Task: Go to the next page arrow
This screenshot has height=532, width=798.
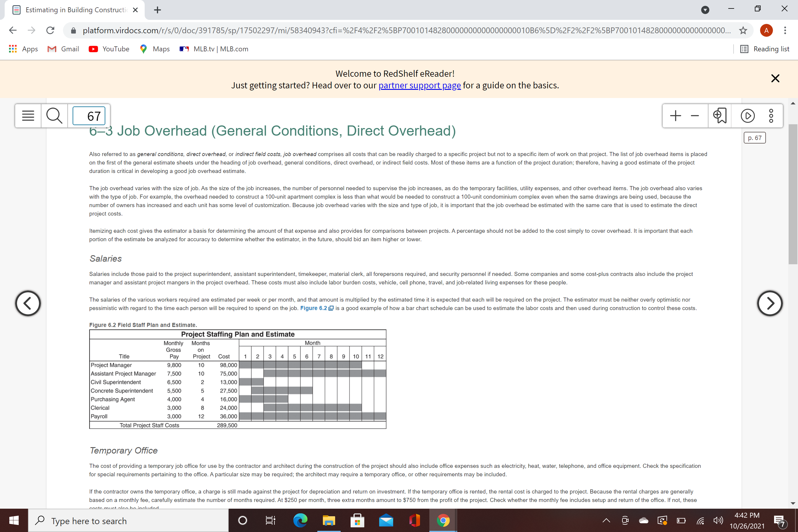Action: [x=770, y=303]
